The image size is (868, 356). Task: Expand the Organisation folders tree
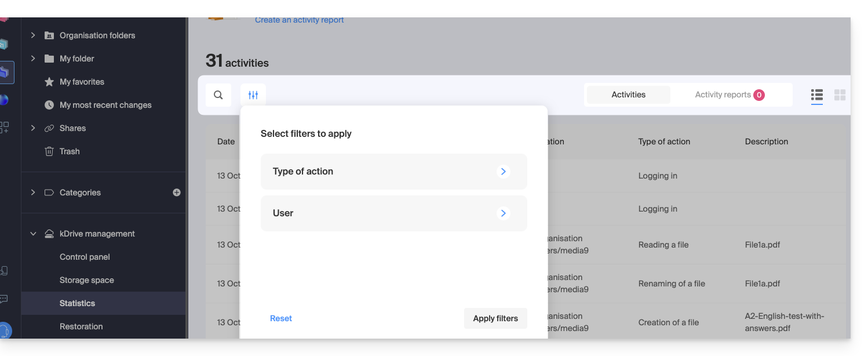coord(33,35)
